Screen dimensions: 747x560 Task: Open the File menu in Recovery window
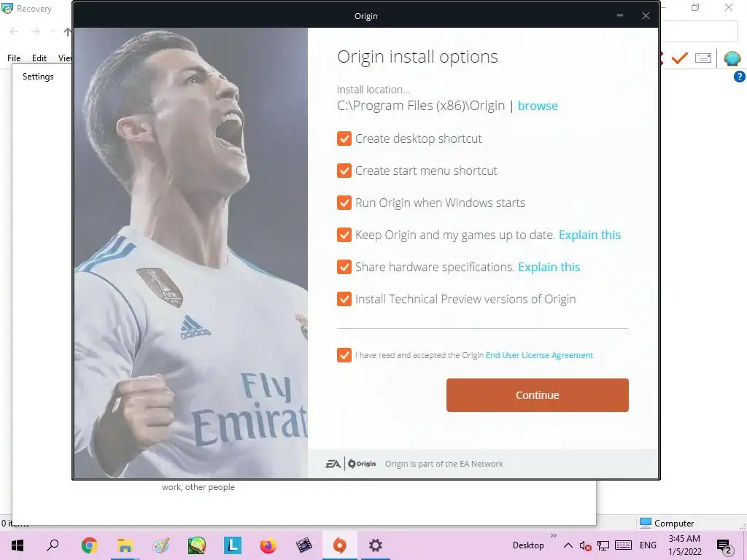tap(14, 58)
